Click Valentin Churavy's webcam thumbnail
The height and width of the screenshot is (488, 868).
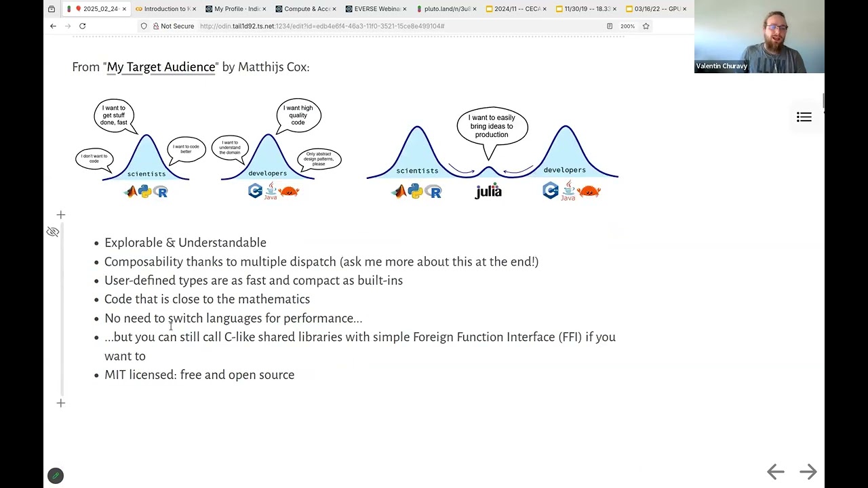759,37
